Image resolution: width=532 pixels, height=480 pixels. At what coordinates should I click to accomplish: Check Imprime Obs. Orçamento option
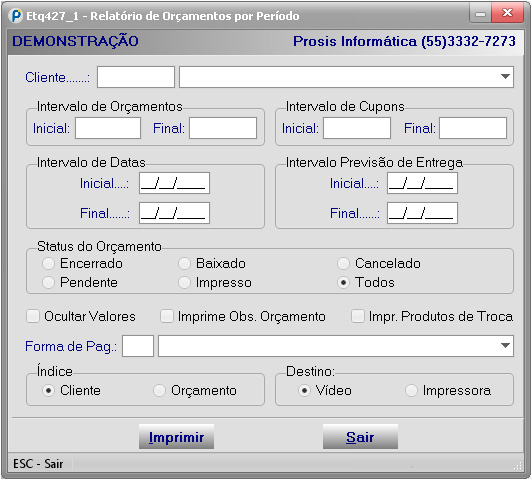(167, 316)
